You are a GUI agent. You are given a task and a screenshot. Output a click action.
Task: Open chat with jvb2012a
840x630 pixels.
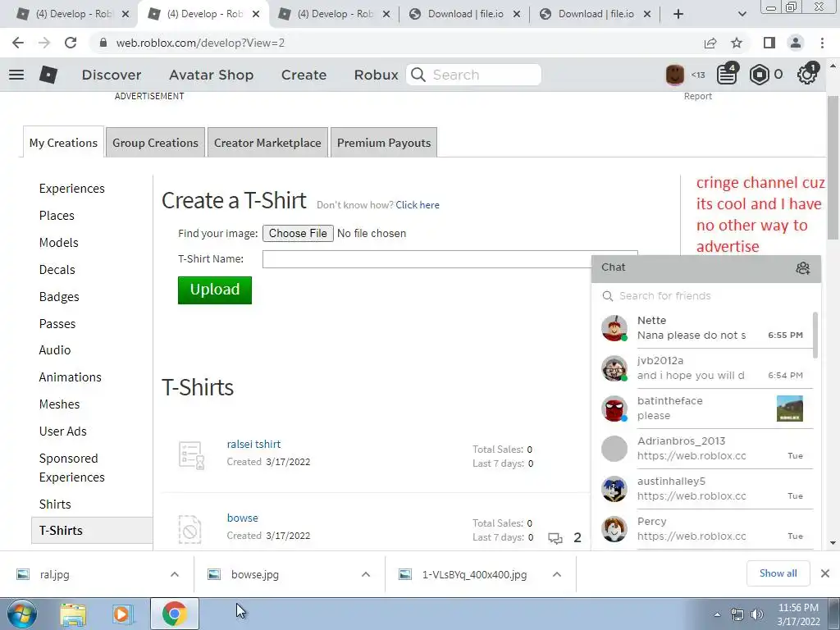pyautogui.click(x=703, y=368)
